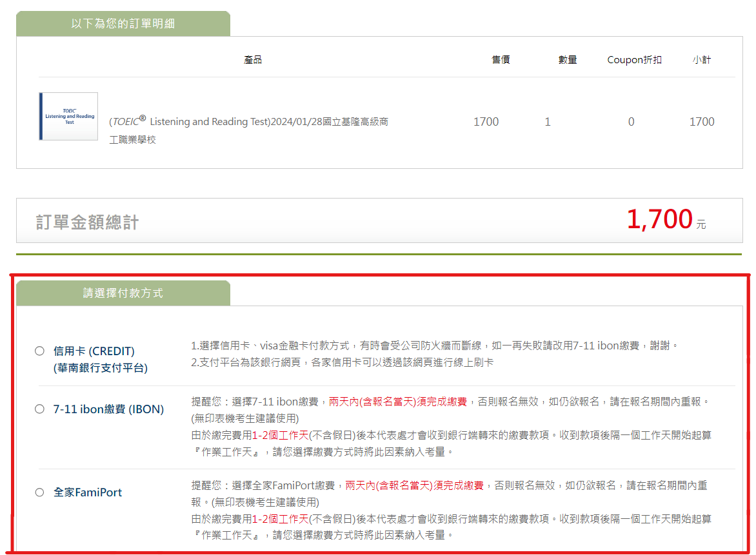Click the quantity value 1 in the order row

(548, 122)
